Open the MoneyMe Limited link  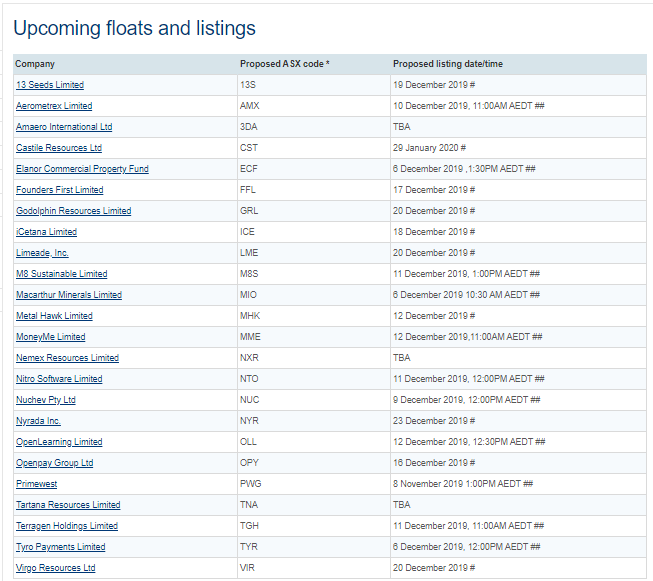[51, 337]
